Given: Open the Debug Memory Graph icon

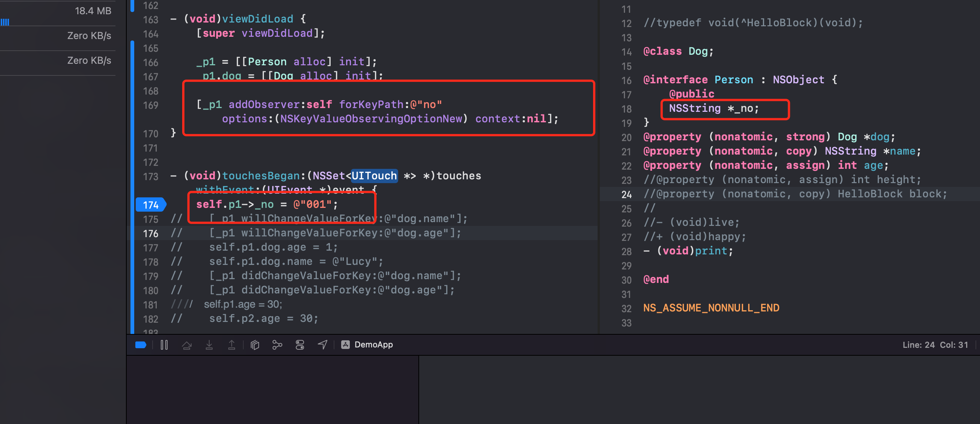Looking at the screenshot, I should point(277,345).
